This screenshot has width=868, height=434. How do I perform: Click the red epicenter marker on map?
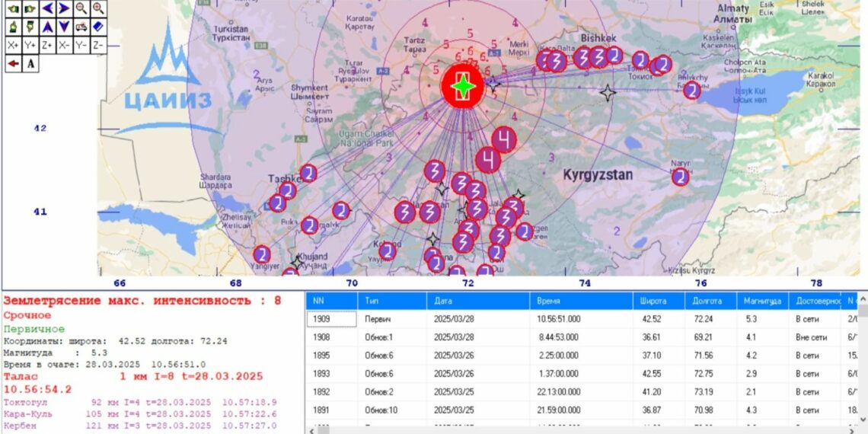pyautogui.click(x=463, y=87)
